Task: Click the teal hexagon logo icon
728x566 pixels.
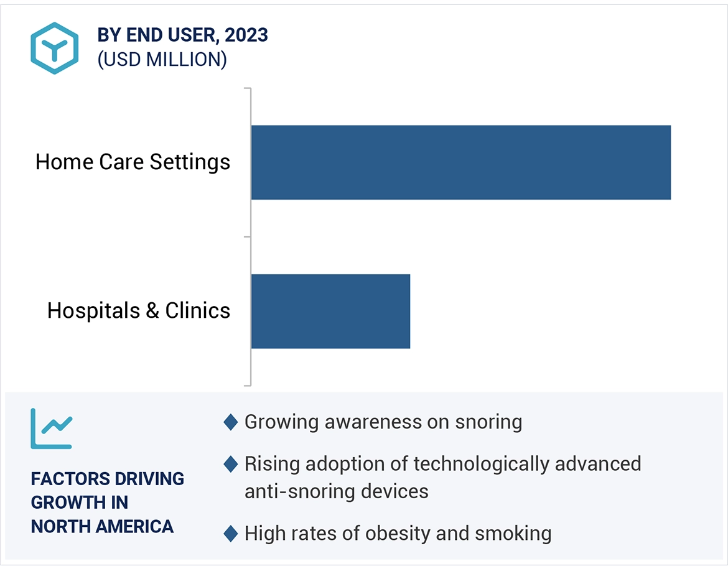Action: 55,49
